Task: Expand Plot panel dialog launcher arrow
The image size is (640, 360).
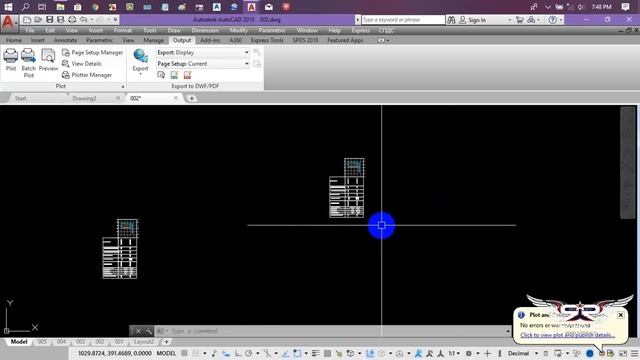Action: [x=122, y=87]
